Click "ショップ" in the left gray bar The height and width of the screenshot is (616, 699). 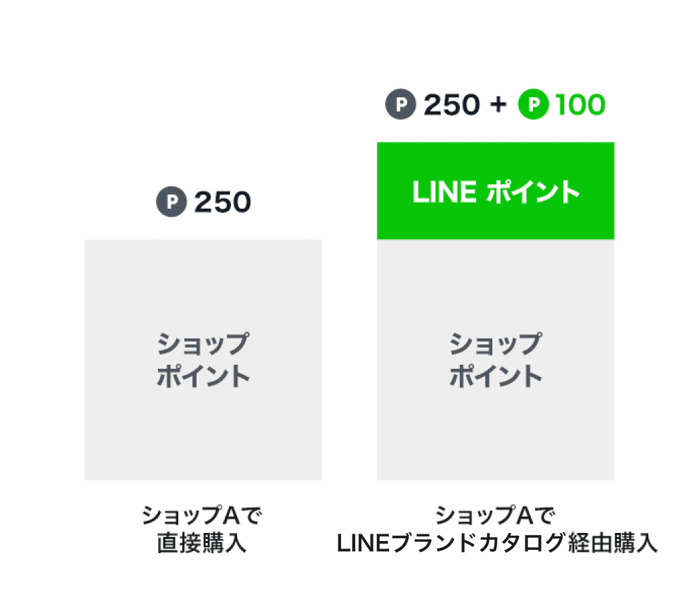pos(203,345)
